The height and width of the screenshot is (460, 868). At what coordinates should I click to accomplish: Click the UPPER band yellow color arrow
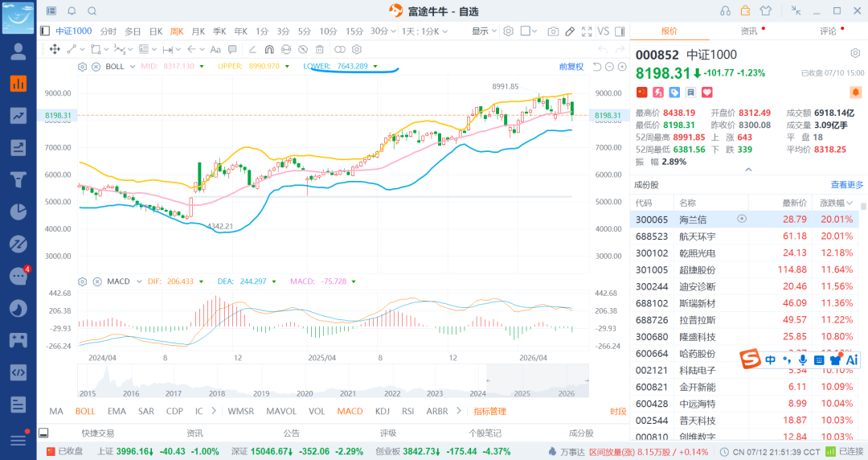287,67
